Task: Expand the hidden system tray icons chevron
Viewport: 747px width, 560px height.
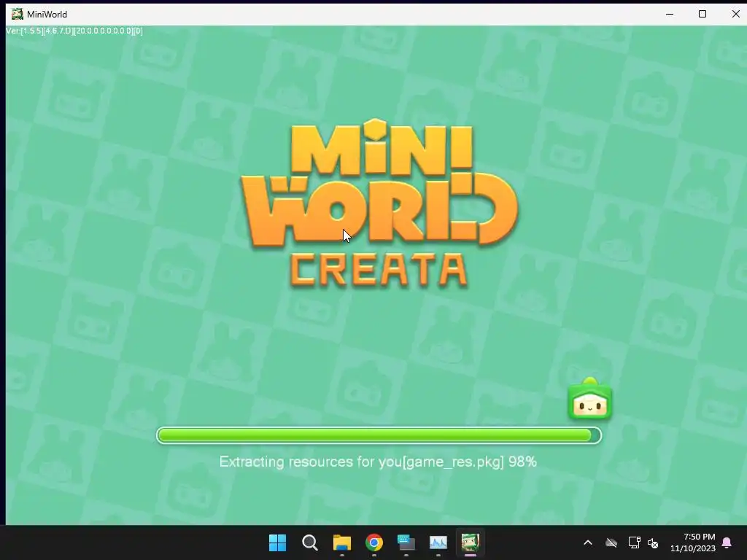Action: tap(588, 542)
